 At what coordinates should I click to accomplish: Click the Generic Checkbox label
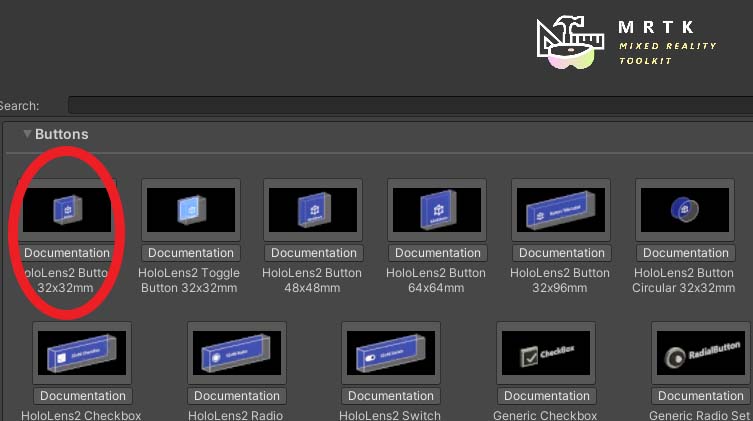545,415
